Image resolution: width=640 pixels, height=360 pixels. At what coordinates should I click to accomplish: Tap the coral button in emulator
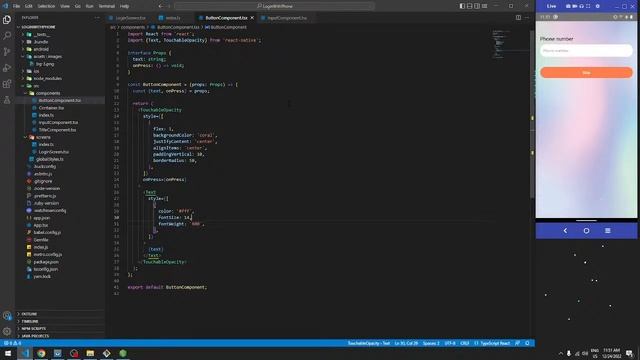586,73
